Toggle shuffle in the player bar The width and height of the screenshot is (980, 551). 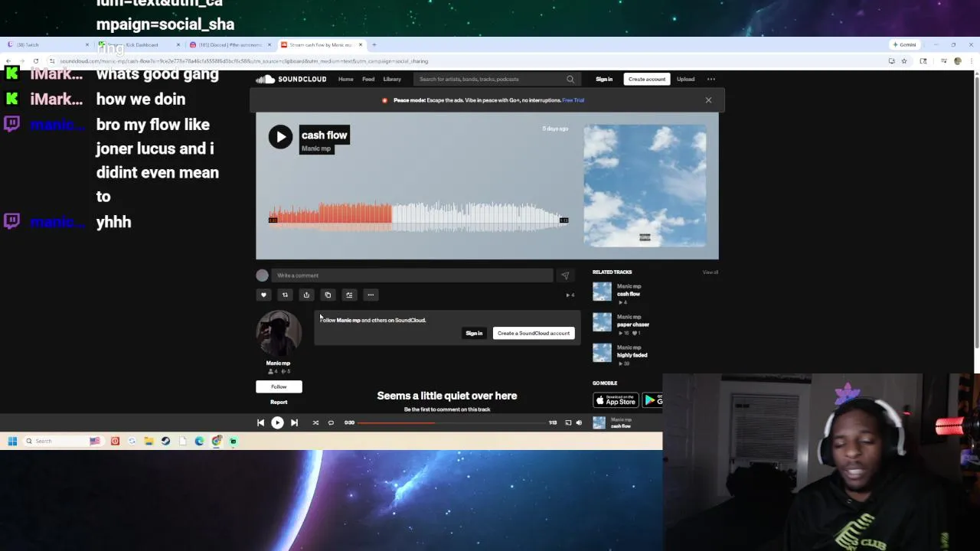point(315,422)
